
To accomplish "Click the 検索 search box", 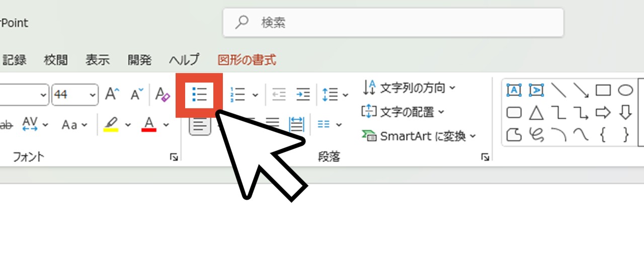I will 393,22.
